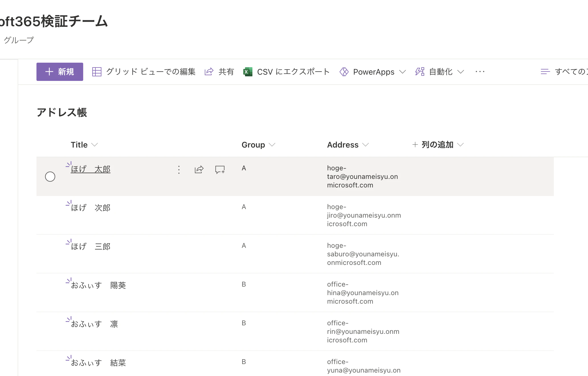Click the 自動化 automation icon

(x=420, y=72)
